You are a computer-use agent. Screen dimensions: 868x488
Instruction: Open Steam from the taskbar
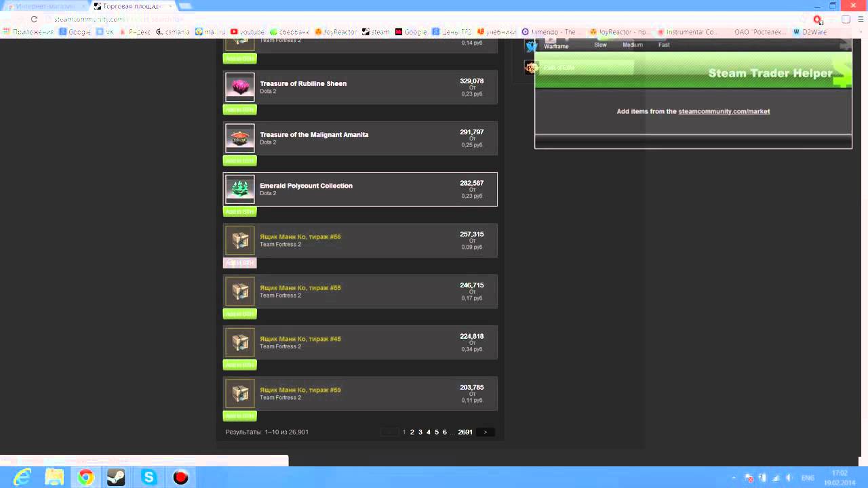117,477
